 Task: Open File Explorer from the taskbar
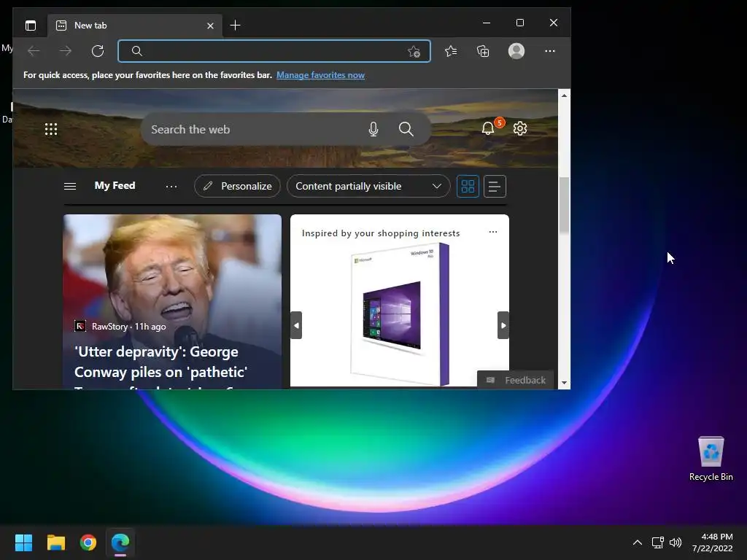[x=55, y=542]
